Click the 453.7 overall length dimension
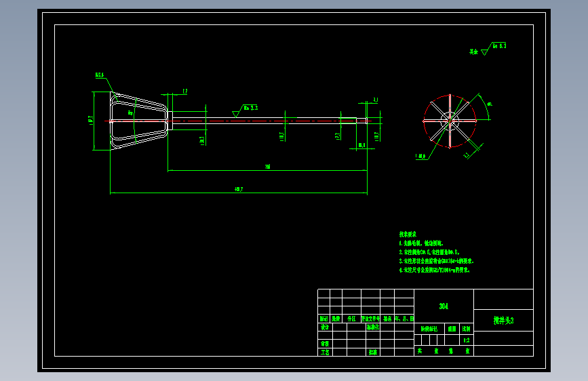588x381 pixels. (x=239, y=189)
